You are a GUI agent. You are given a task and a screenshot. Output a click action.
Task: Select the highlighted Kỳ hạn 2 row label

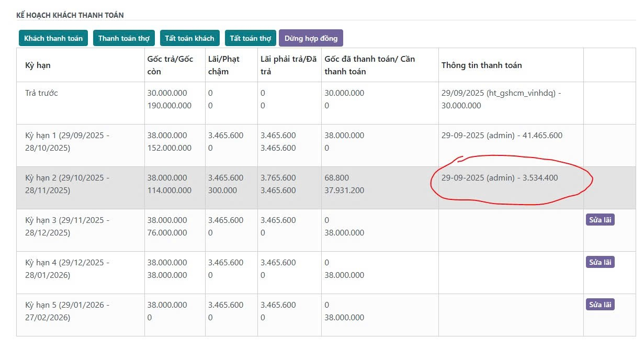tap(67, 184)
